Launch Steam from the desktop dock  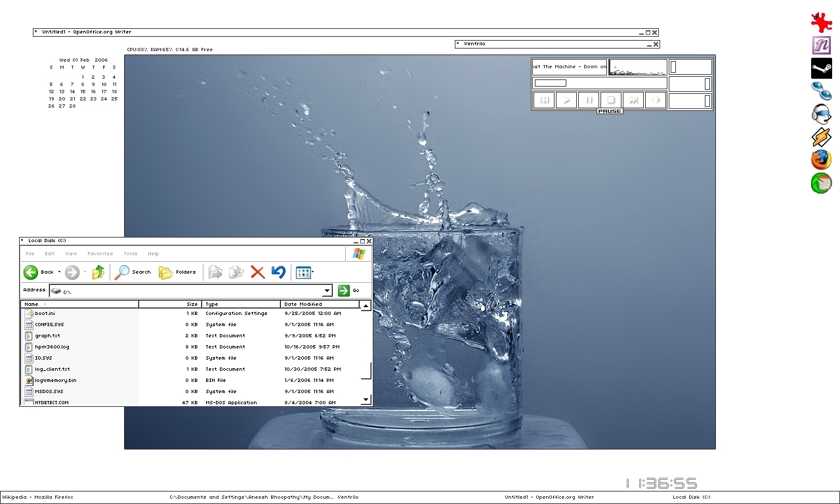click(821, 68)
